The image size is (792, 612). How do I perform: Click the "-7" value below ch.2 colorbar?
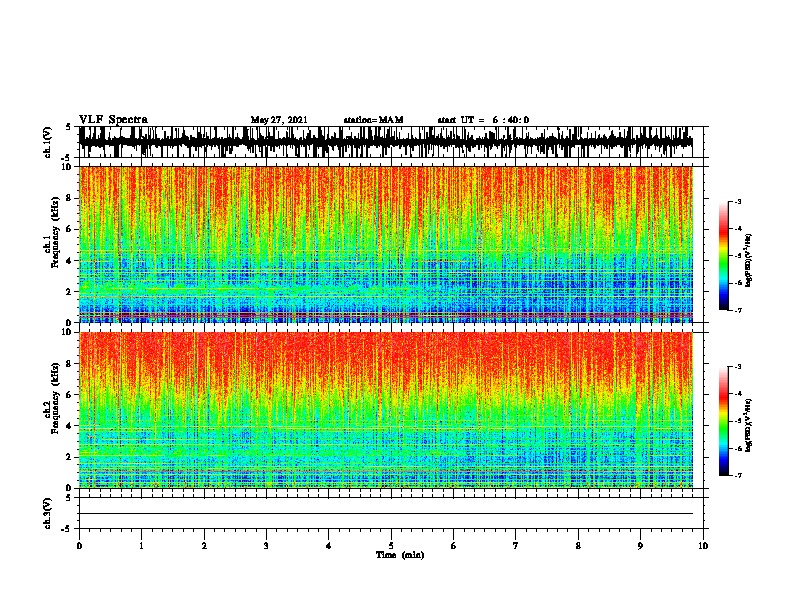point(738,475)
